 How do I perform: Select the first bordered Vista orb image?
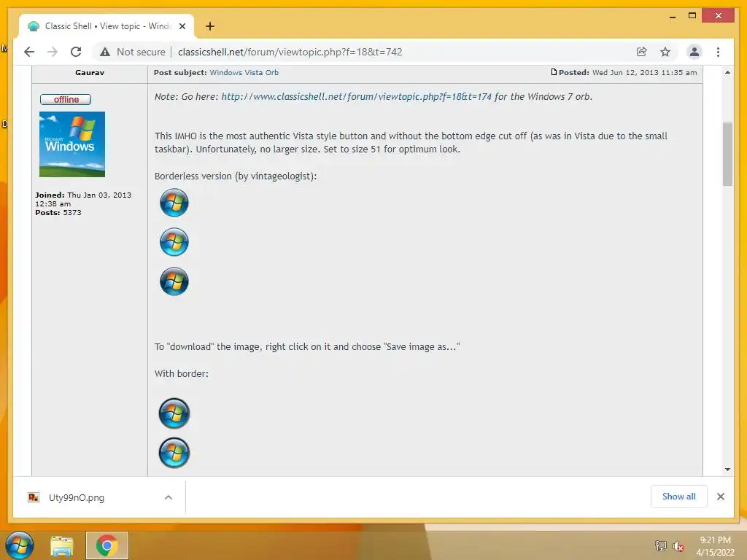coord(174,413)
